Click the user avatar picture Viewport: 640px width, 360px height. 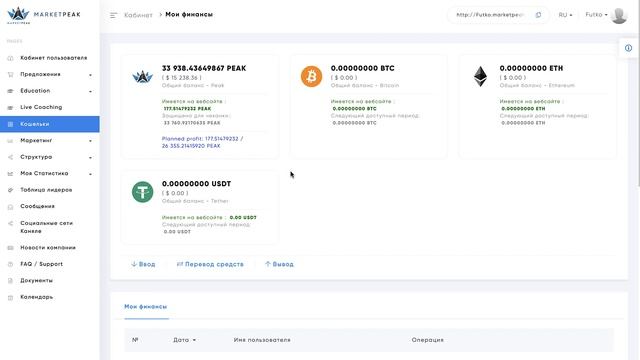619,16
